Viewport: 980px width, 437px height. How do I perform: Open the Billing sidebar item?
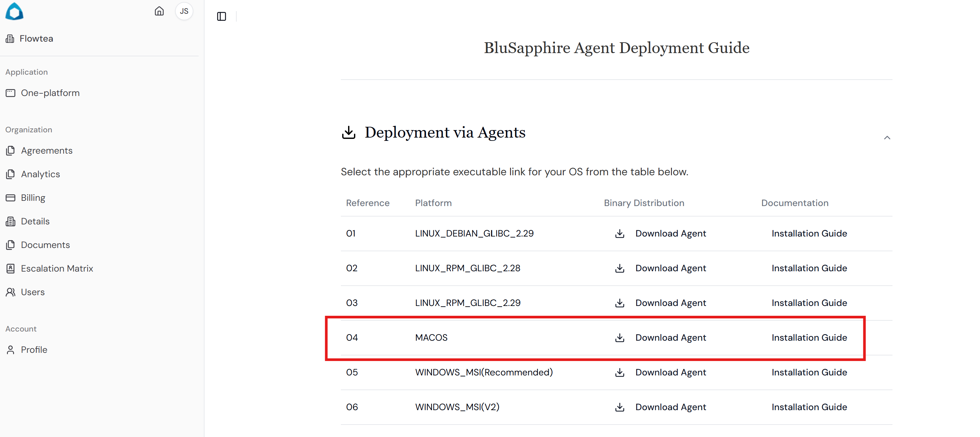(x=33, y=198)
